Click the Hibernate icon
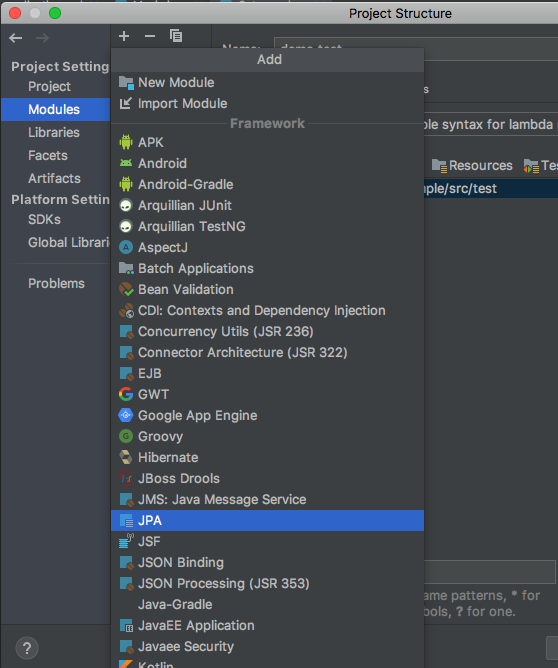This screenshot has height=668, width=558. click(x=126, y=457)
